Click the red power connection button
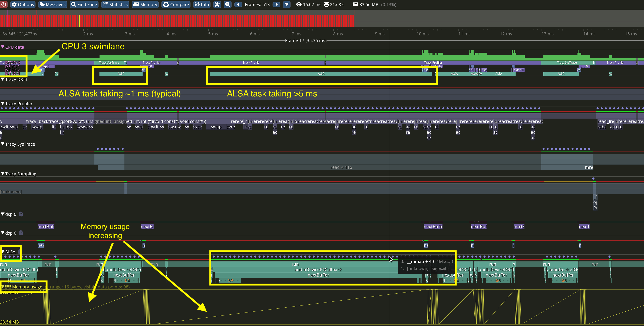This screenshot has height=326, width=644. click(x=4, y=5)
